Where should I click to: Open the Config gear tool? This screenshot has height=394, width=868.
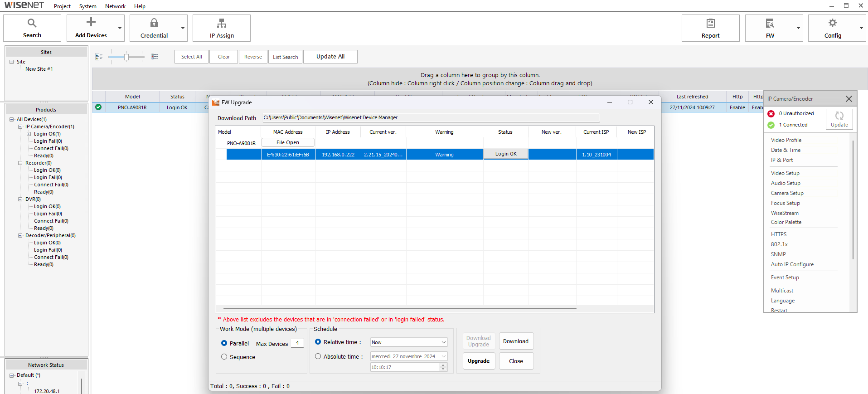point(833,23)
